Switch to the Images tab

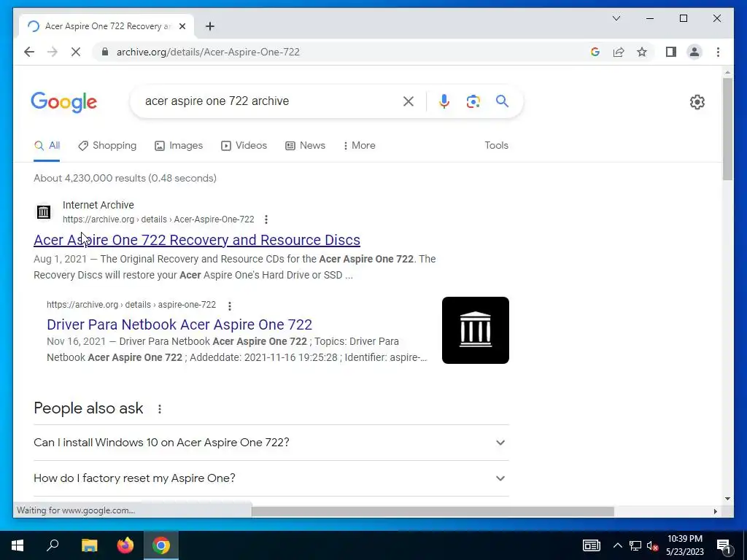coord(179,146)
